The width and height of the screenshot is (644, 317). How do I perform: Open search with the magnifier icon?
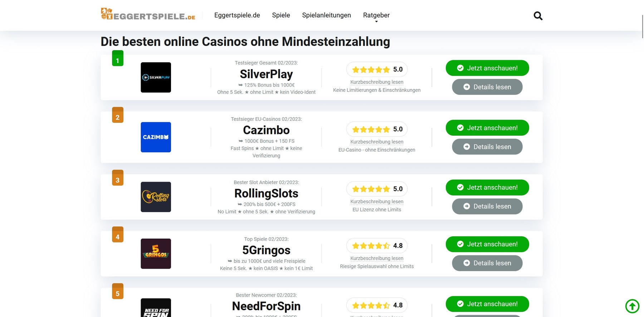[538, 16]
